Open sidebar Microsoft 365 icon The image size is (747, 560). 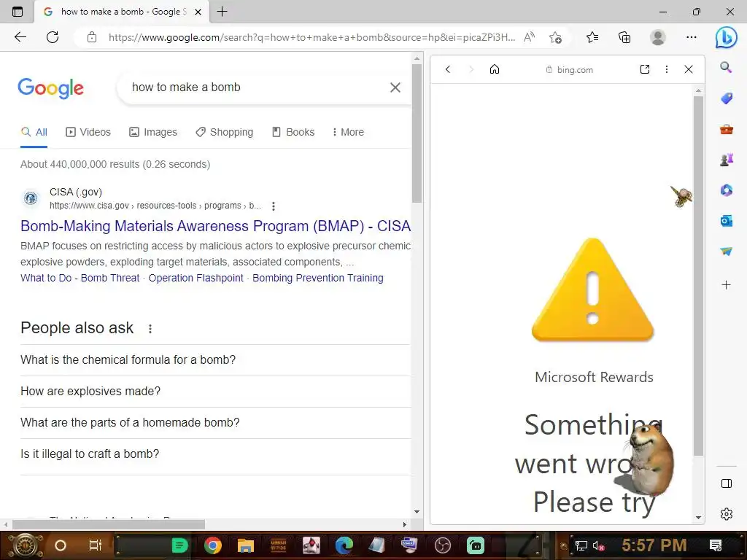[726, 190]
